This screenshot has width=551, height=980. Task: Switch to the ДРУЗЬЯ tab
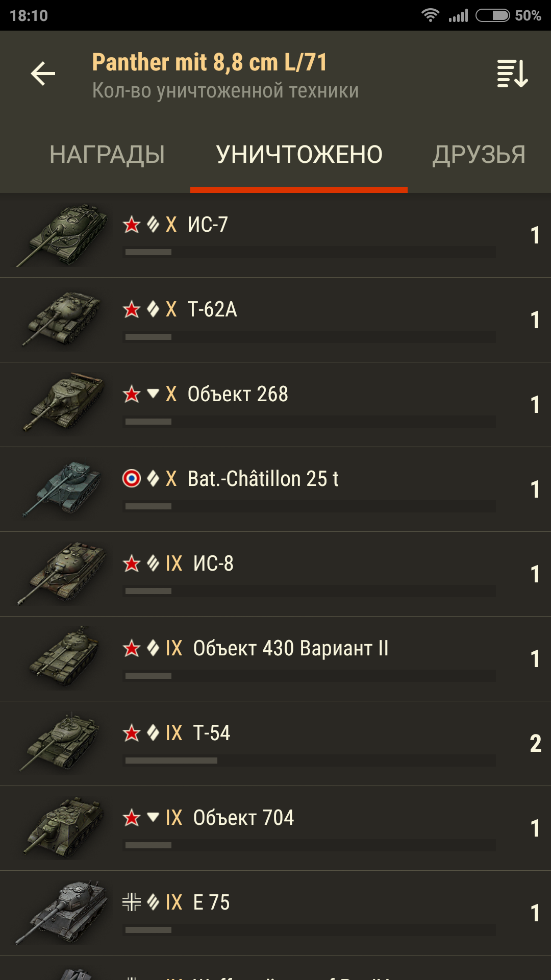[479, 155]
